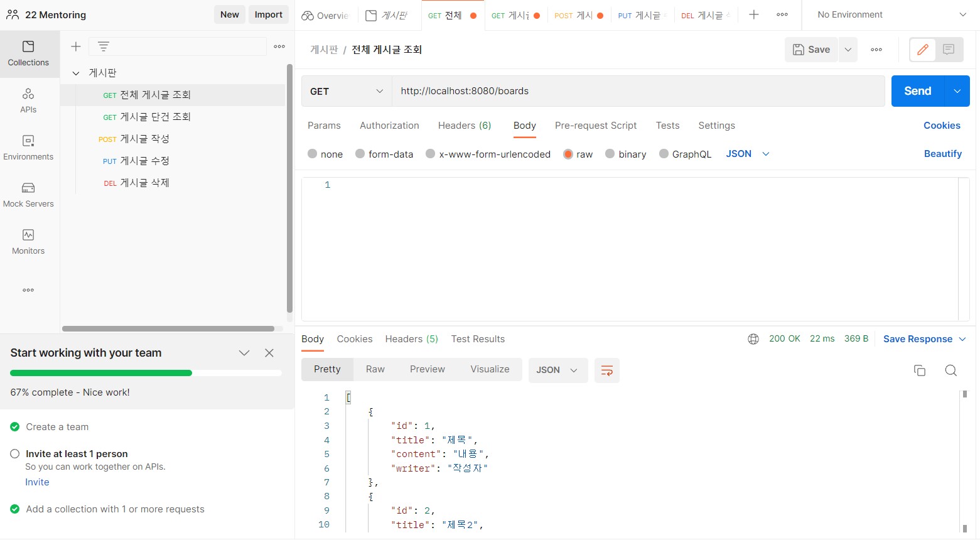Screen dimensions: 980x540
Task: Click the Save button
Action: point(811,50)
